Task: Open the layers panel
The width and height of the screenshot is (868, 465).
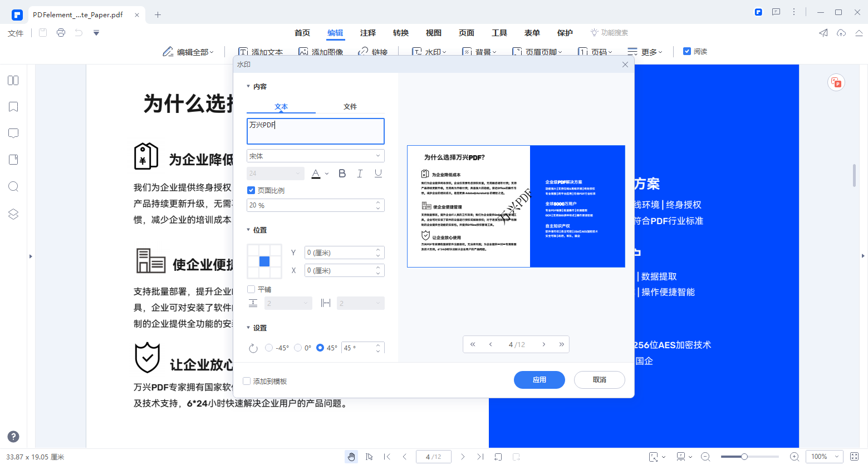Action: click(x=13, y=214)
